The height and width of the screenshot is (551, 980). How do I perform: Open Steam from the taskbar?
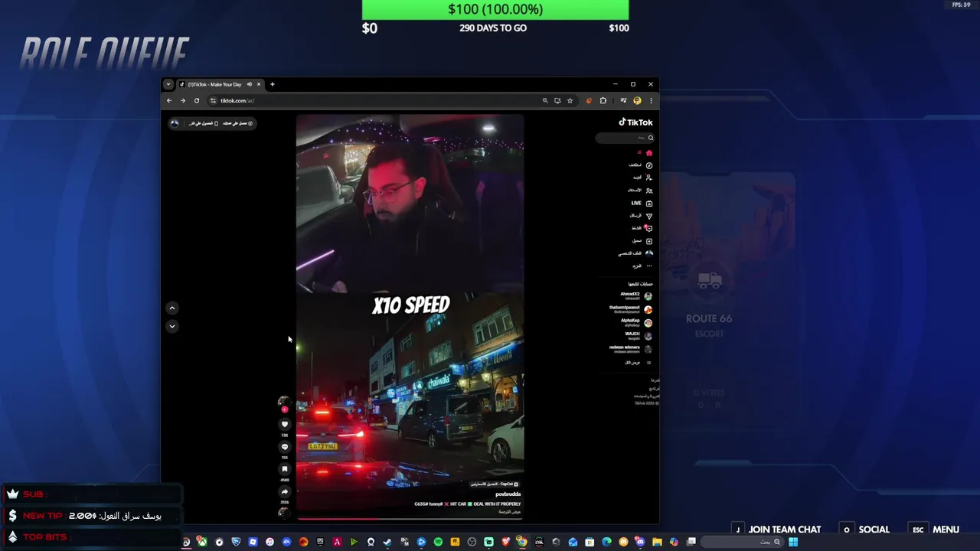pos(387,542)
